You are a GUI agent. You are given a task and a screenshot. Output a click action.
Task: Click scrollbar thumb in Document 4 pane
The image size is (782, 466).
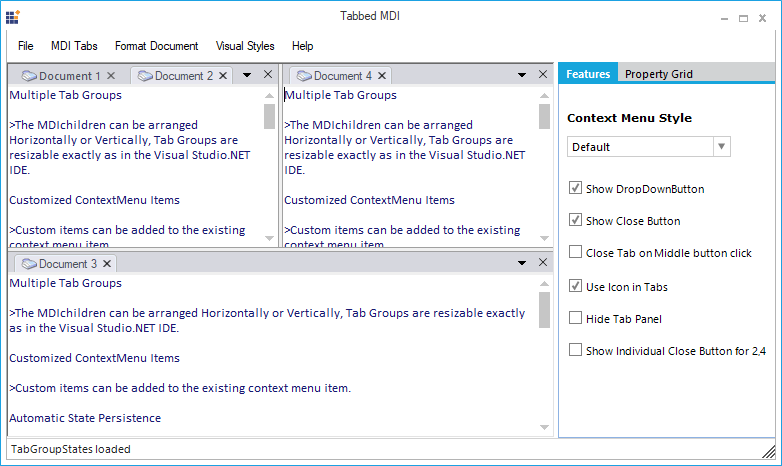(544, 116)
